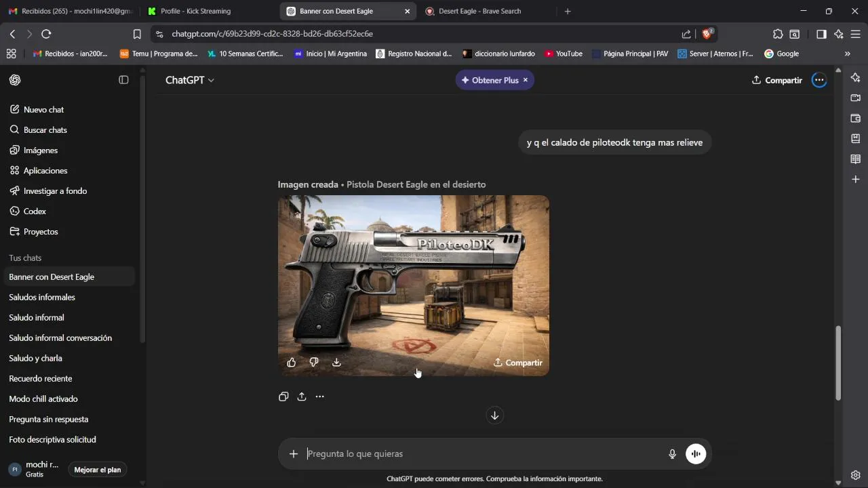Share the response with the upload arrow icon

(x=302, y=396)
